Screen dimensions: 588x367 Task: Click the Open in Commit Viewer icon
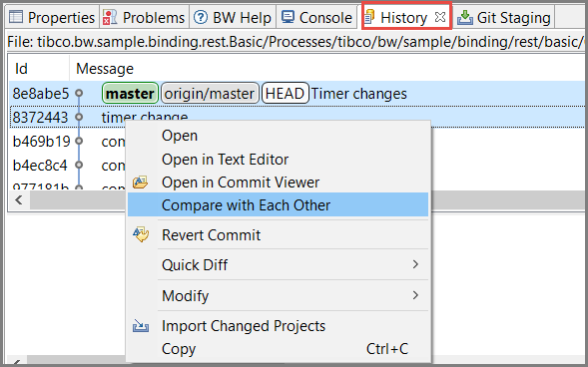point(140,183)
